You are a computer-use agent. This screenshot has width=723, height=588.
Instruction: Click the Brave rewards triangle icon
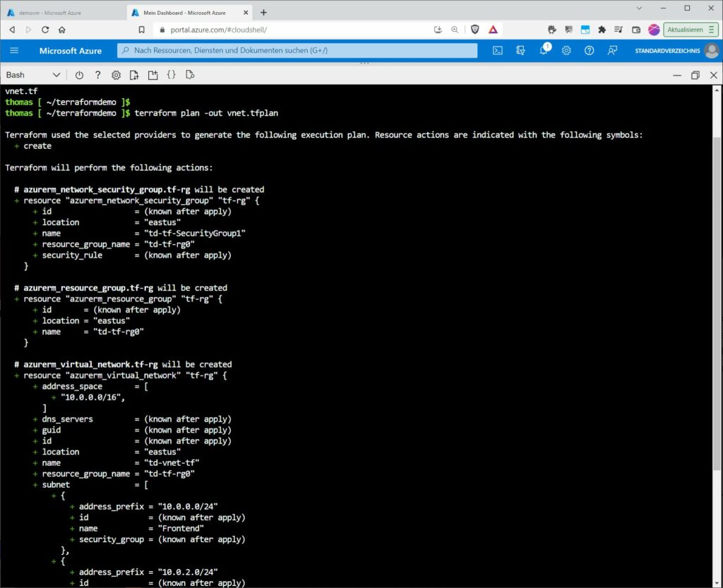493,30
